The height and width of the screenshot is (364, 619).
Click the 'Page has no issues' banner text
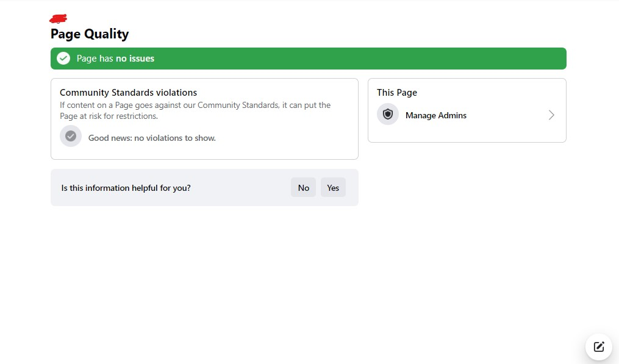coord(115,59)
